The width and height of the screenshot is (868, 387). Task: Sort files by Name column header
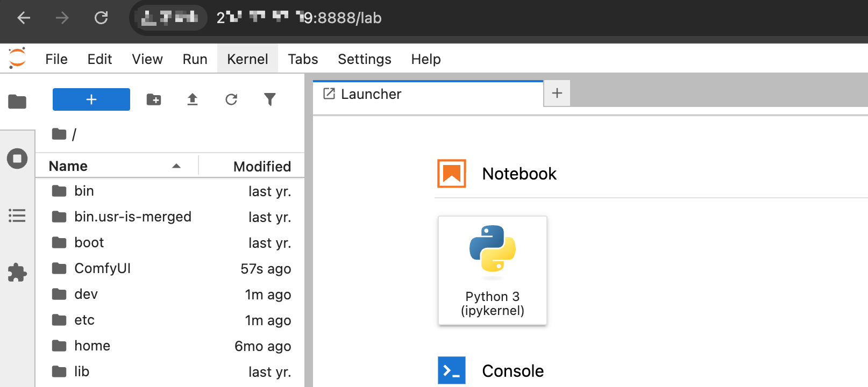[68, 166]
